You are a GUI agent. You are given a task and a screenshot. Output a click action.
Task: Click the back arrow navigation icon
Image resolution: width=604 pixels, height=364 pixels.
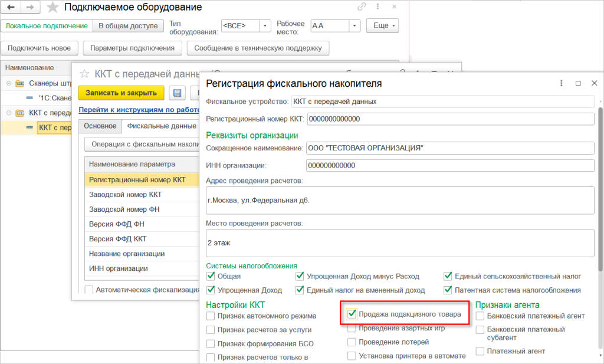pyautogui.click(x=11, y=7)
